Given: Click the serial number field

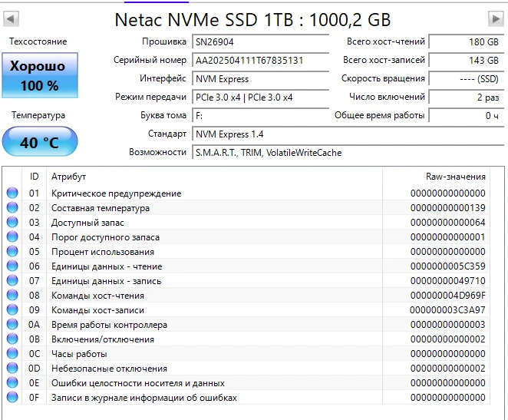Looking at the screenshot, I should [x=259, y=60].
